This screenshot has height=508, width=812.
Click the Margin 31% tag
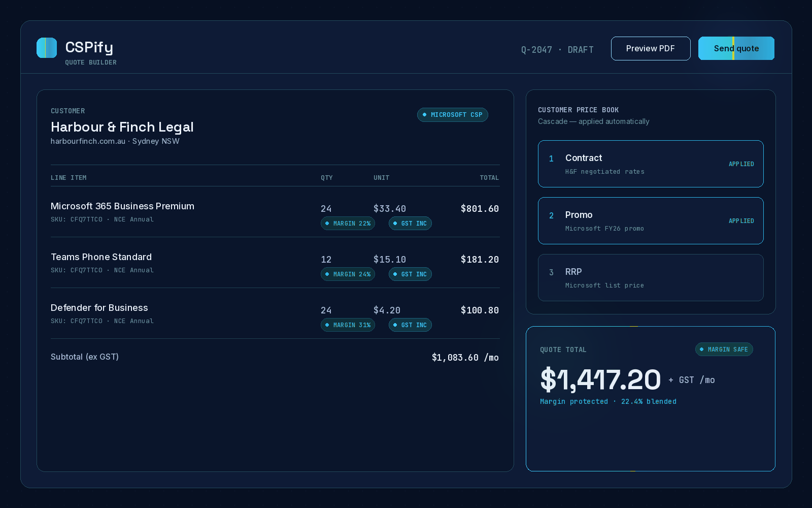coord(348,325)
